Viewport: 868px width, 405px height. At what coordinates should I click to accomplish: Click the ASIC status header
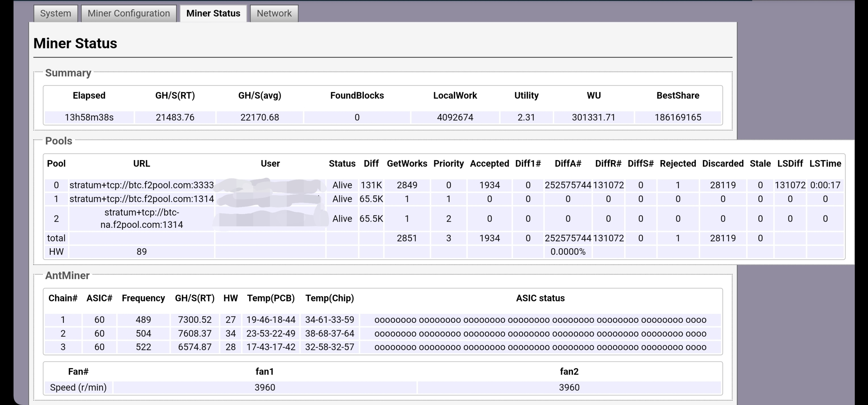[540, 298]
